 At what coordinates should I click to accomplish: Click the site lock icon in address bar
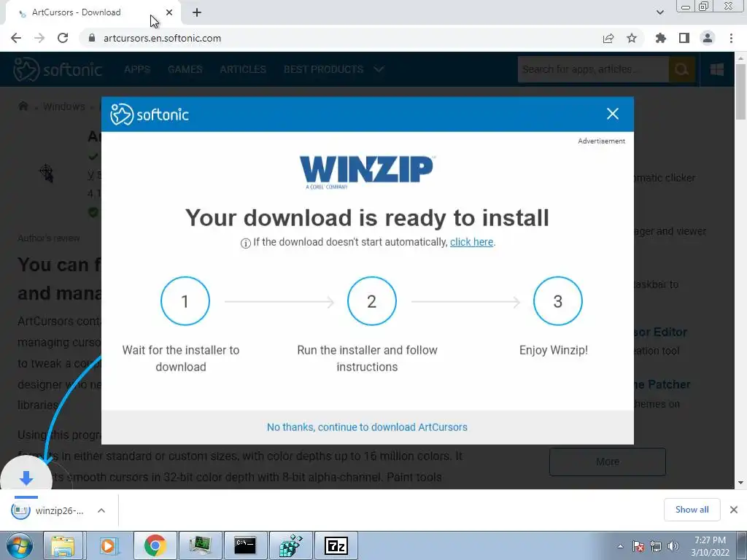92,38
